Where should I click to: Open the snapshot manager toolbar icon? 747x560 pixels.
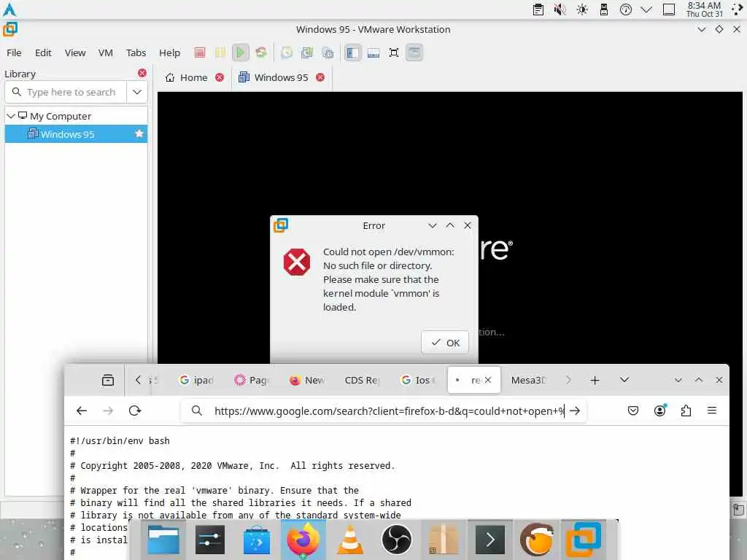point(328,52)
